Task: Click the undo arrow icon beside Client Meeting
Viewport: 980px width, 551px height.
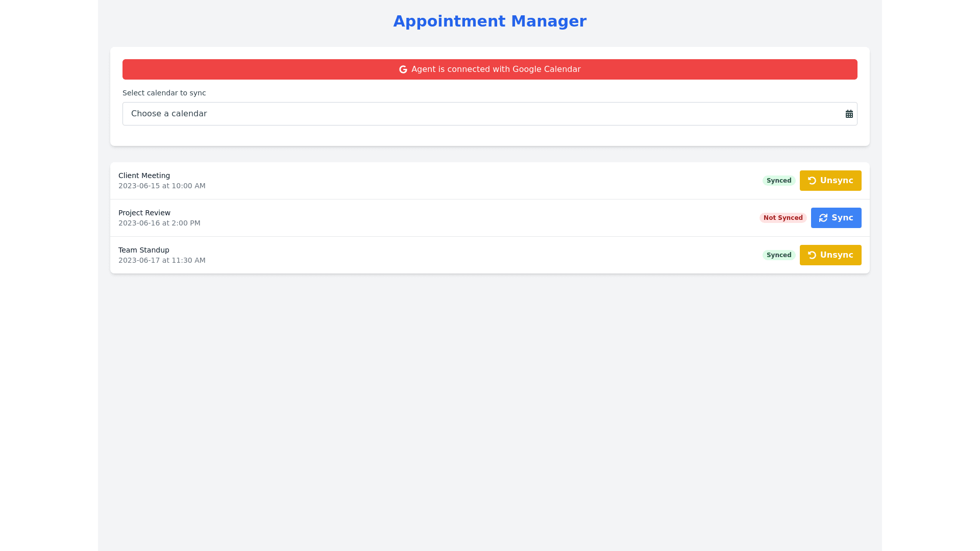Action: (812, 181)
